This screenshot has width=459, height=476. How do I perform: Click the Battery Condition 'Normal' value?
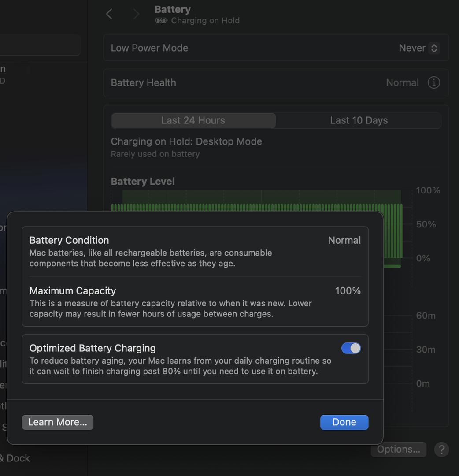[x=344, y=240]
